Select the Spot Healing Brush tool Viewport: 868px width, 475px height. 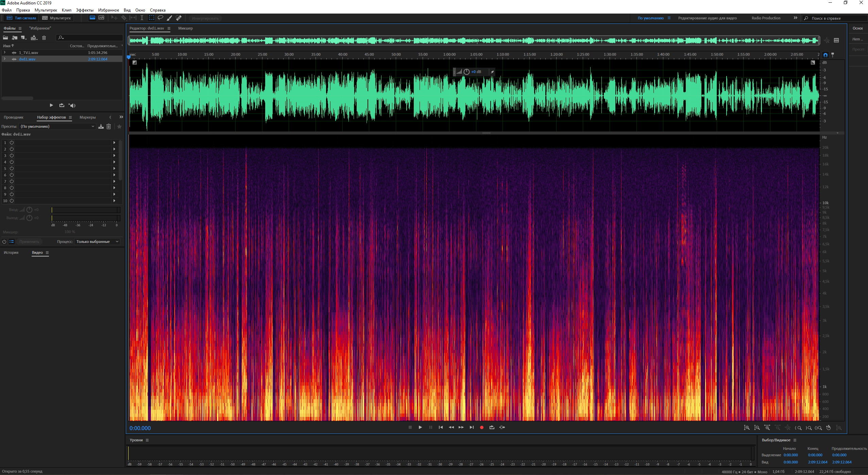178,18
